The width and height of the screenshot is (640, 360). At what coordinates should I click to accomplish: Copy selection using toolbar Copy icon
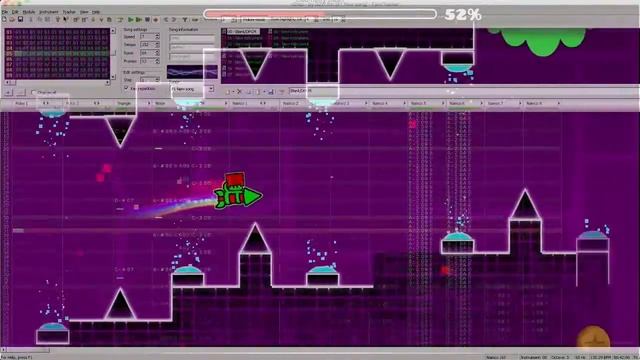[x=39, y=19]
